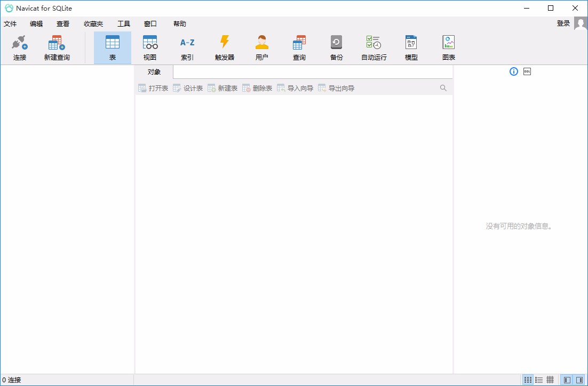The height and width of the screenshot is (386, 588).
Task: Open the 查看 (View) menu
Action: 63,23
